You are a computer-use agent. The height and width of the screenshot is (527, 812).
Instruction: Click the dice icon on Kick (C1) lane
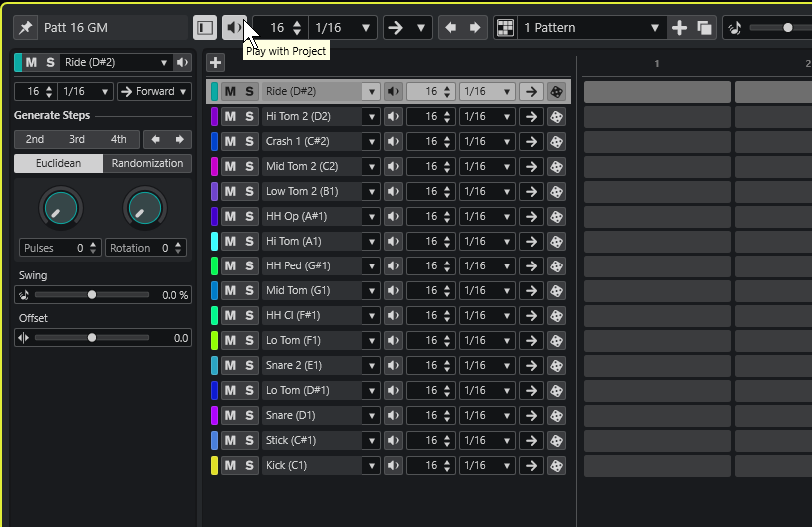(556, 465)
